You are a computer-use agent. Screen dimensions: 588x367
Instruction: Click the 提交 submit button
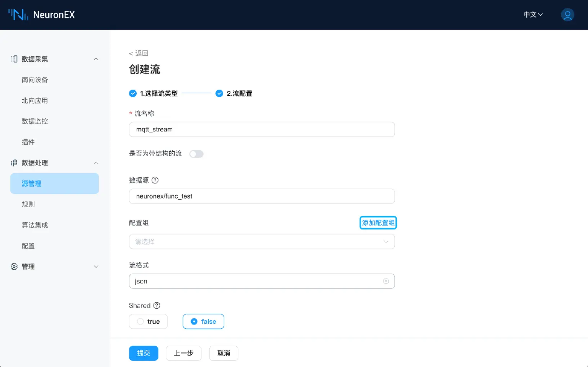coord(144,353)
